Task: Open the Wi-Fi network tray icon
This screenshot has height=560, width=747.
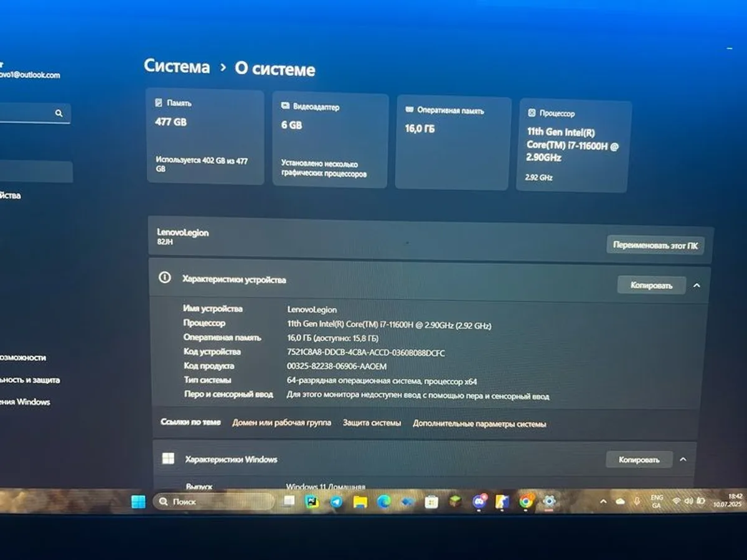Action: tap(677, 501)
